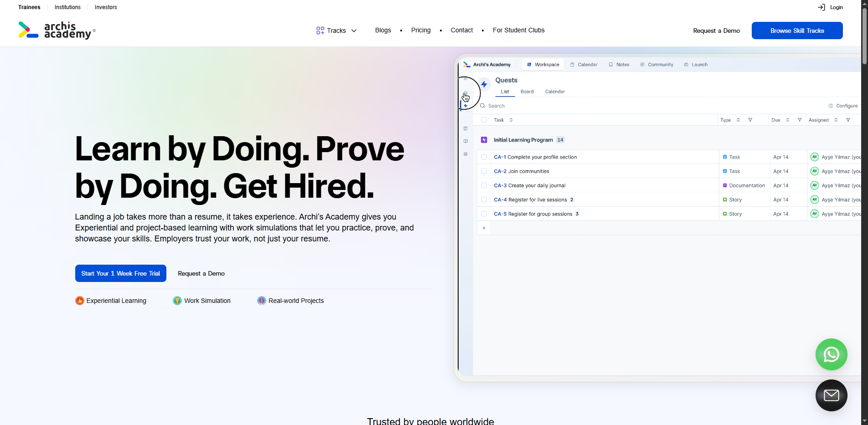This screenshot has width=868, height=425.
Task: Sort by the Type column arrows
Action: (x=738, y=120)
